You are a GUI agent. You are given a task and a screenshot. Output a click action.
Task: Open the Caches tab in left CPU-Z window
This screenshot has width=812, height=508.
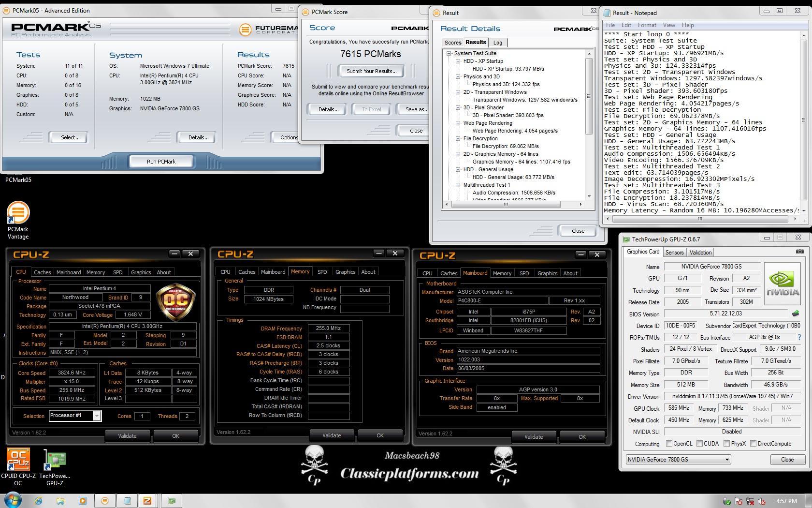coord(43,272)
